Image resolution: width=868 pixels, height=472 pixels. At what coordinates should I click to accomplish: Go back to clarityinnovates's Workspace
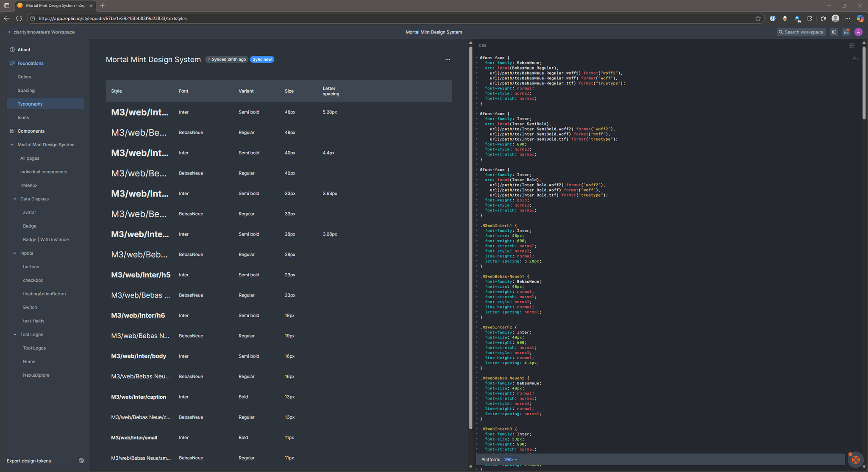click(41, 32)
